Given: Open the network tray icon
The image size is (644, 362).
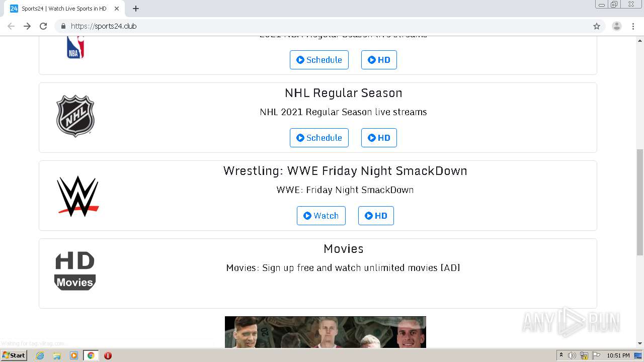Looking at the screenshot, I should pyautogui.click(x=584, y=355).
